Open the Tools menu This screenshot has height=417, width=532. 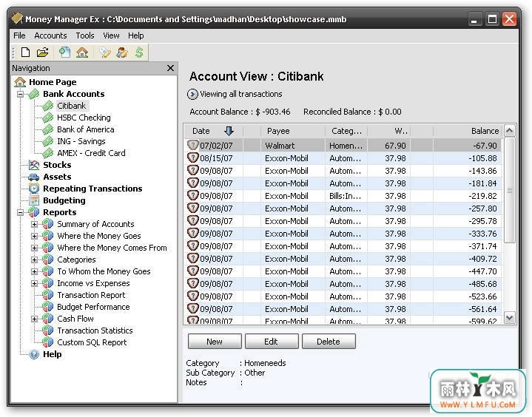coord(85,35)
